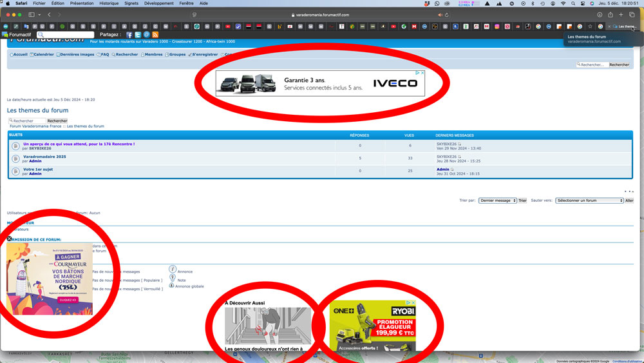Close the Courmayeur ad overlay

pos(9,239)
